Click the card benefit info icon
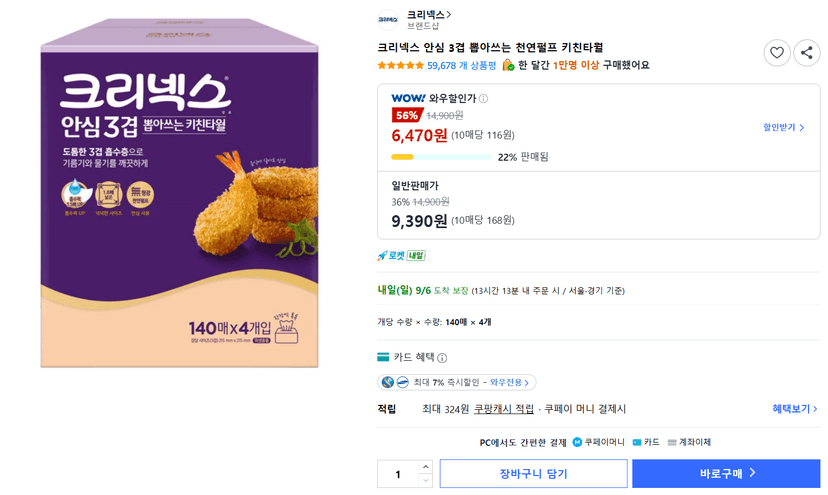828x495 pixels. (x=442, y=358)
